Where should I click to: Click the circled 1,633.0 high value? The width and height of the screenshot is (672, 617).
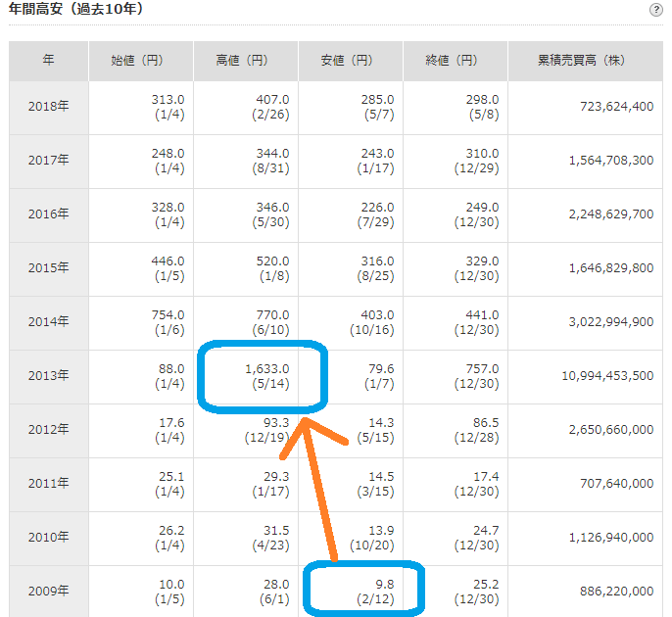pyautogui.click(x=266, y=369)
